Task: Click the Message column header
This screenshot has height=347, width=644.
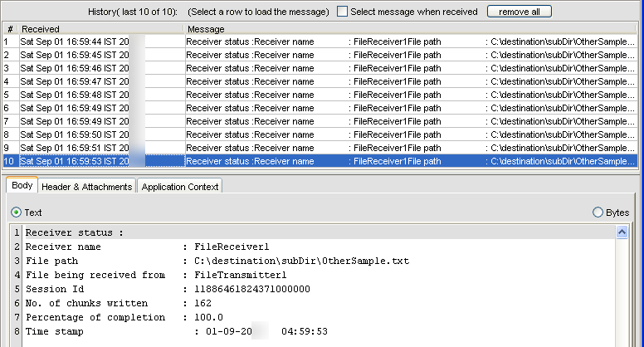Action: [x=411, y=29]
